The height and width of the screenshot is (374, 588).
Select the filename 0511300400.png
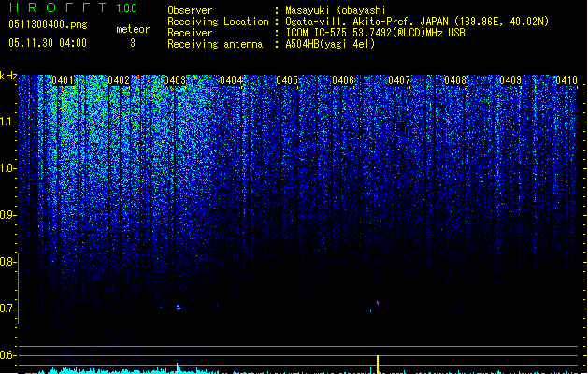pos(48,24)
